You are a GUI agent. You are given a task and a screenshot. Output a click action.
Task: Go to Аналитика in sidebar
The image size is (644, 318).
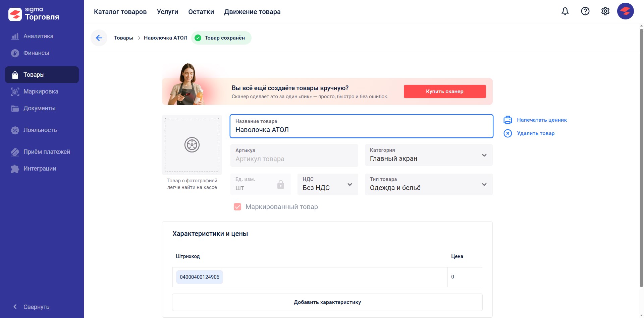42,36
